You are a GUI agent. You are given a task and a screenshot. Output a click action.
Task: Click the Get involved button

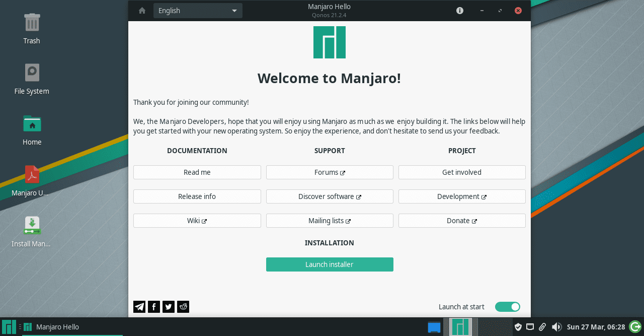(462, 172)
